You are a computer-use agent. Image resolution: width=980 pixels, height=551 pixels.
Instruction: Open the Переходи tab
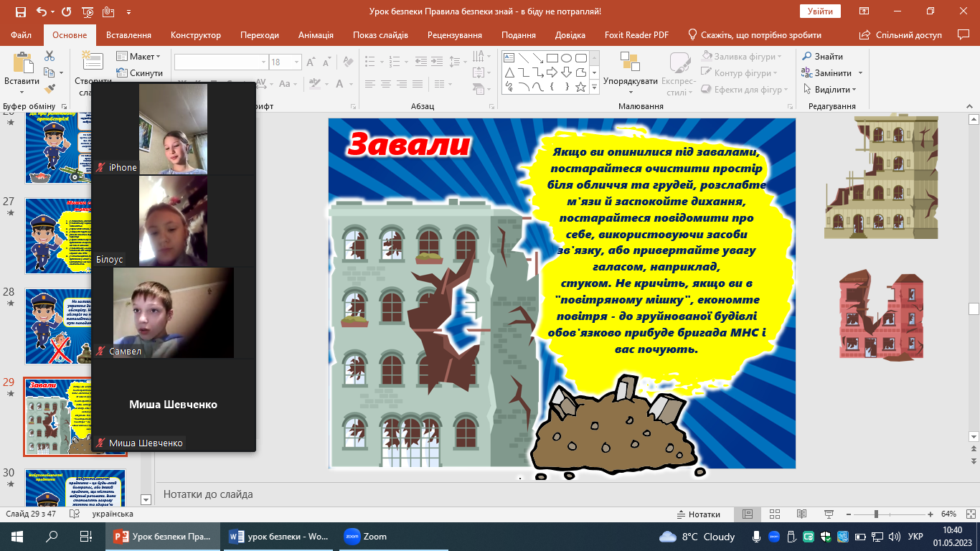point(260,34)
